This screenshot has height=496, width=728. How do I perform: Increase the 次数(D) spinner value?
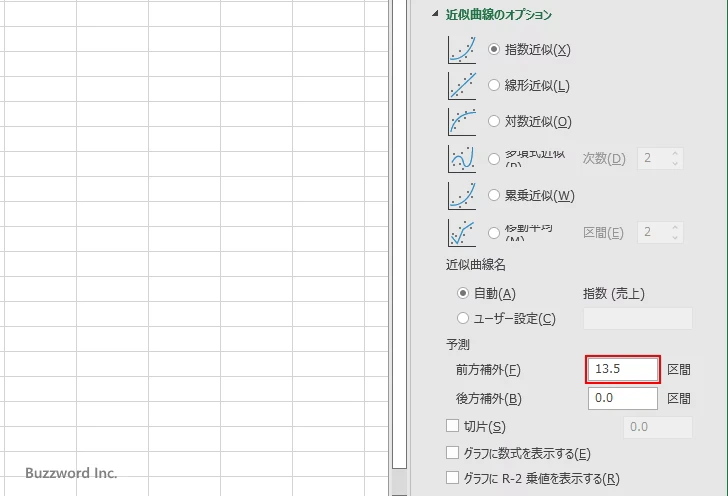tap(675, 153)
